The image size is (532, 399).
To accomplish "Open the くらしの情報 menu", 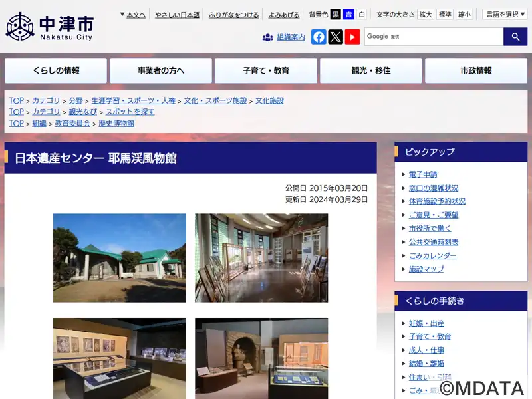I will pos(56,70).
